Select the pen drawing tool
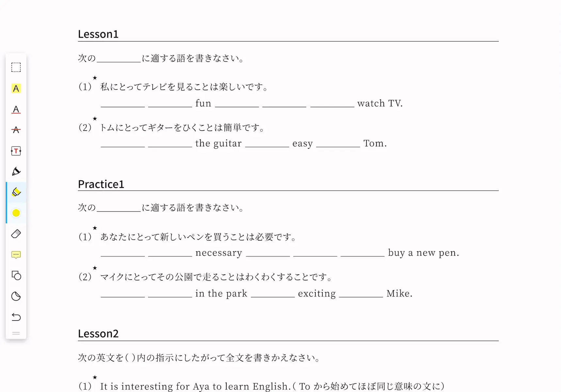 pyautogui.click(x=16, y=171)
